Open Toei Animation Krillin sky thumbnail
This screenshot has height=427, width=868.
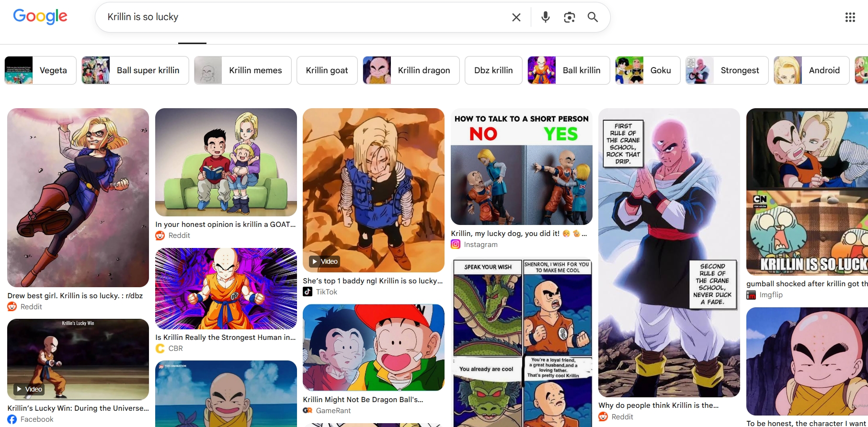click(x=226, y=394)
